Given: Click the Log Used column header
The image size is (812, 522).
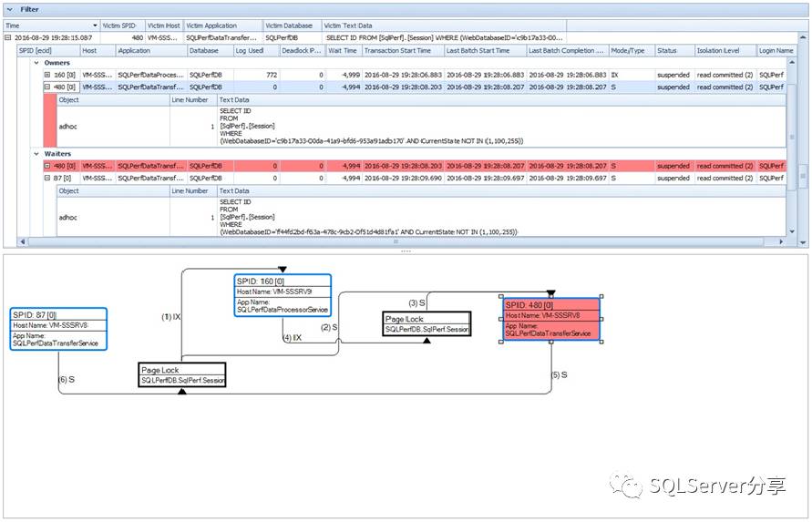Looking at the screenshot, I should 256,51.
